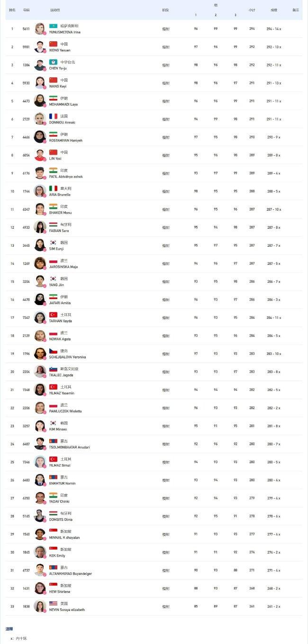308x644 pixels.
Task: Click the Chinese Taipei flag beside CHEN Yu-ju
Action: pyautogui.click(x=53, y=62)
